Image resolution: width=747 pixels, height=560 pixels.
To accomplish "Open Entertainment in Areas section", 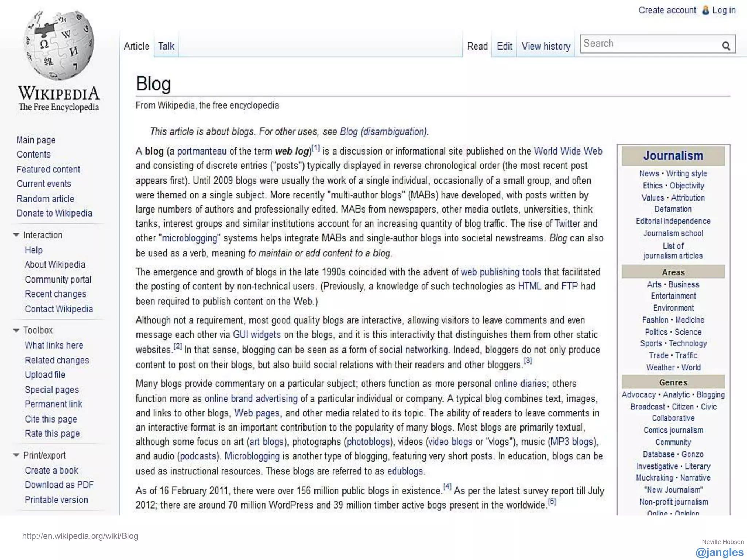I will click(x=673, y=296).
